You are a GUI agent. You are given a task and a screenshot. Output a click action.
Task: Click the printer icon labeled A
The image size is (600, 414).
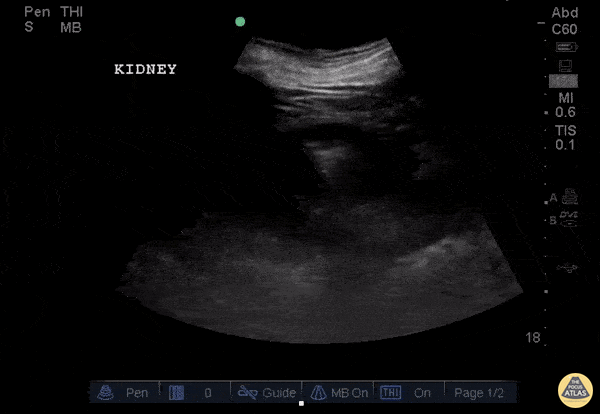tap(569, 197)
